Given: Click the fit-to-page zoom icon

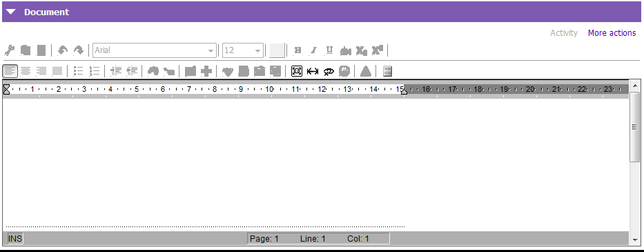Looking at the screenshot, I should tap(297, 71).
